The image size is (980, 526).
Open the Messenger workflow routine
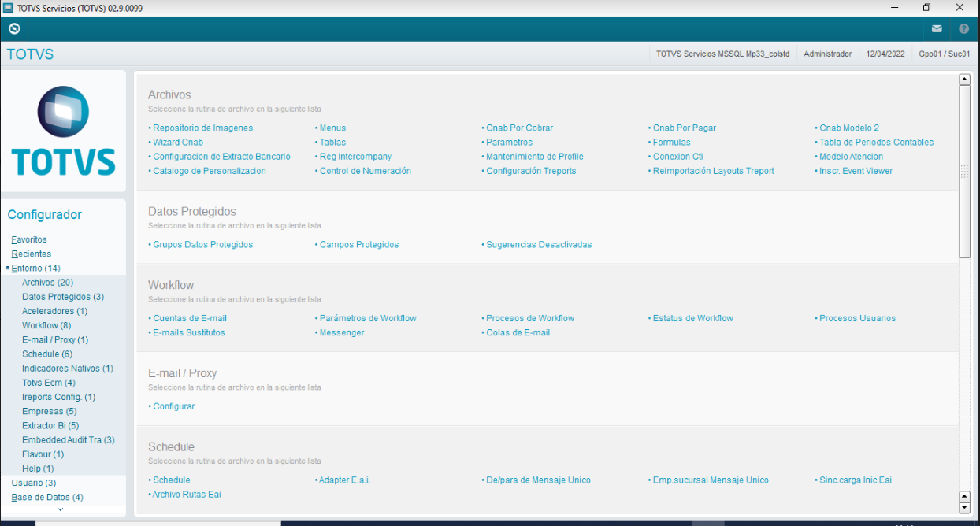tap(340, 332)
